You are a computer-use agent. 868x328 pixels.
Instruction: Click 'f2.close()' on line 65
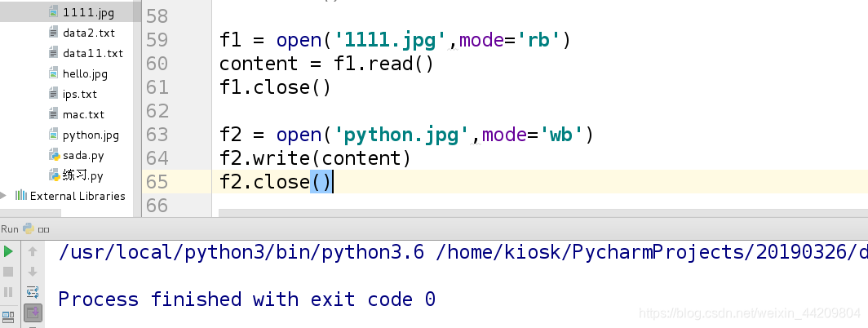tap(275, 182)
